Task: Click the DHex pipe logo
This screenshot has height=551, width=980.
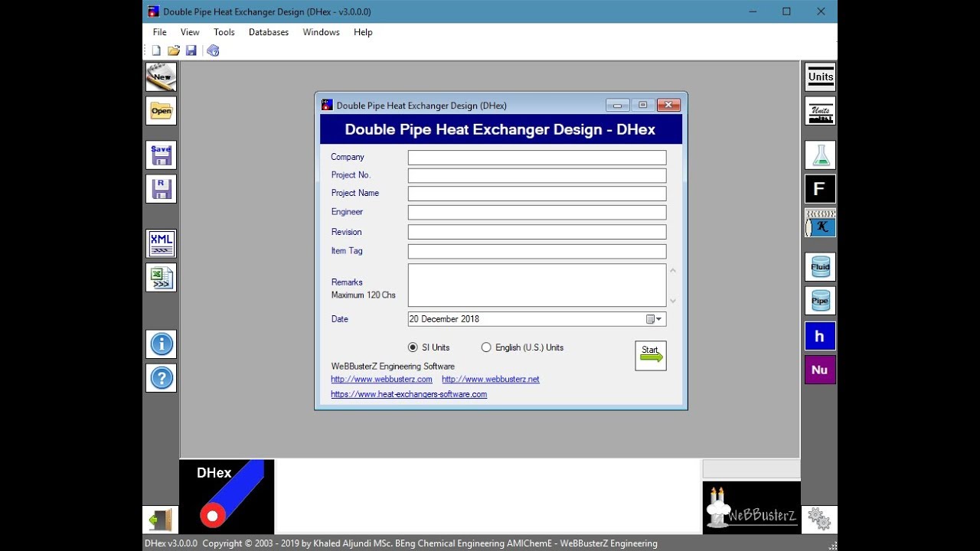Action: tap(227, 496)
